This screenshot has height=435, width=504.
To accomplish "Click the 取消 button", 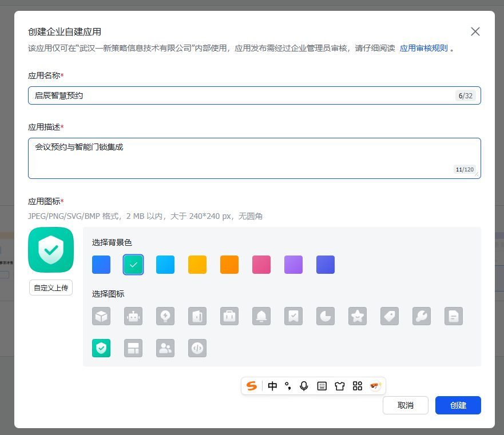I will pos(406,405).
